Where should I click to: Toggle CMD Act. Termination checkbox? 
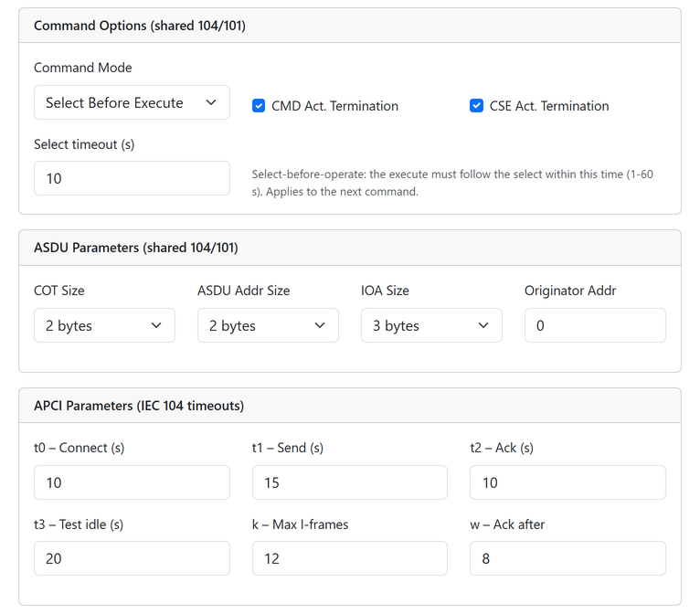(259, 106)
